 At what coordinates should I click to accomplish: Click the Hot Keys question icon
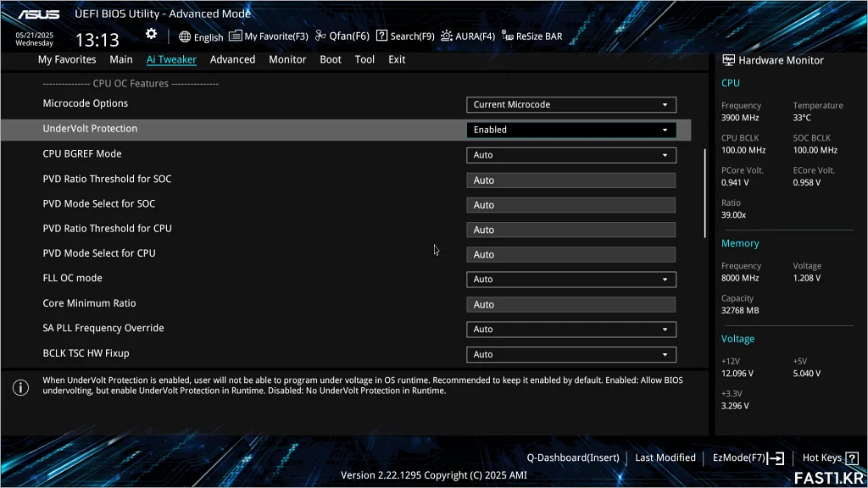click(x=852, y=458)
